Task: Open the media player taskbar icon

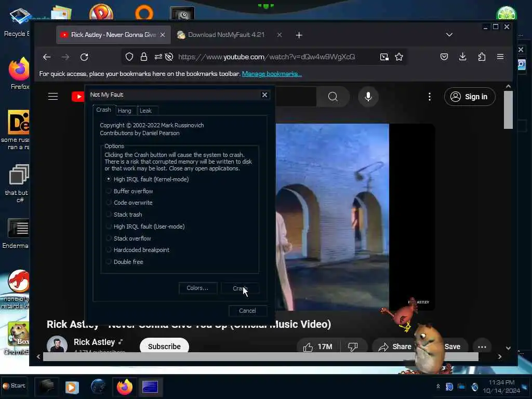Action: (72, 387)
